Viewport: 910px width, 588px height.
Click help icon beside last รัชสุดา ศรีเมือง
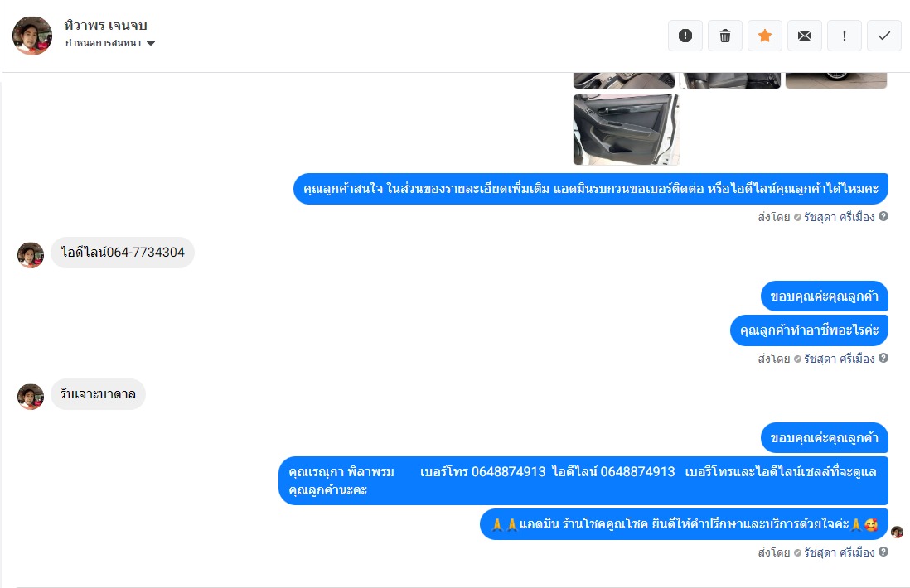[x=883, y=552]
